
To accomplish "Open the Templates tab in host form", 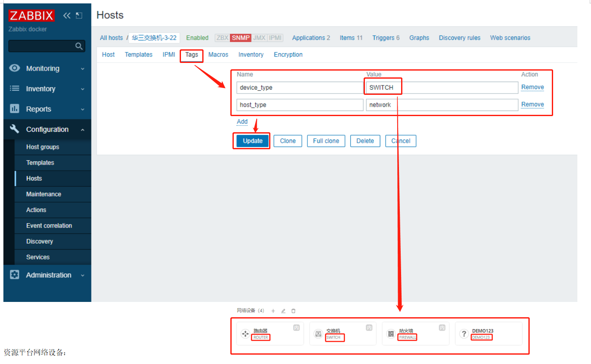I will 138,54.
